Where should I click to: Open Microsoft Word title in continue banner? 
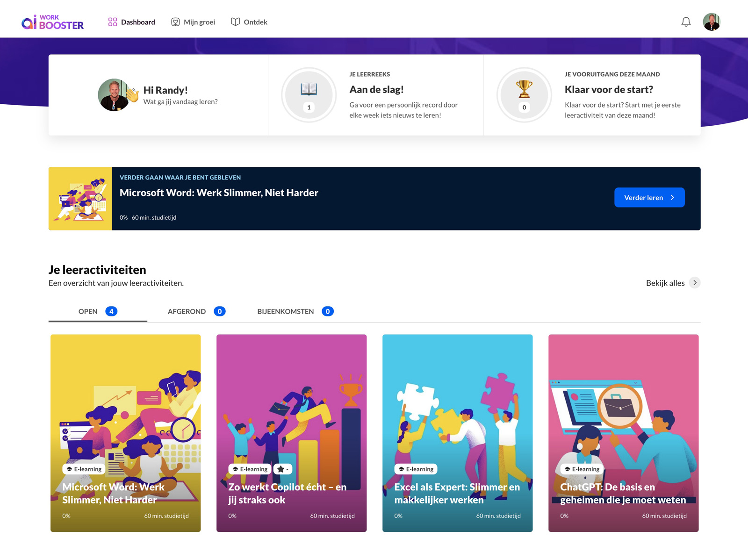click(219, 193)
